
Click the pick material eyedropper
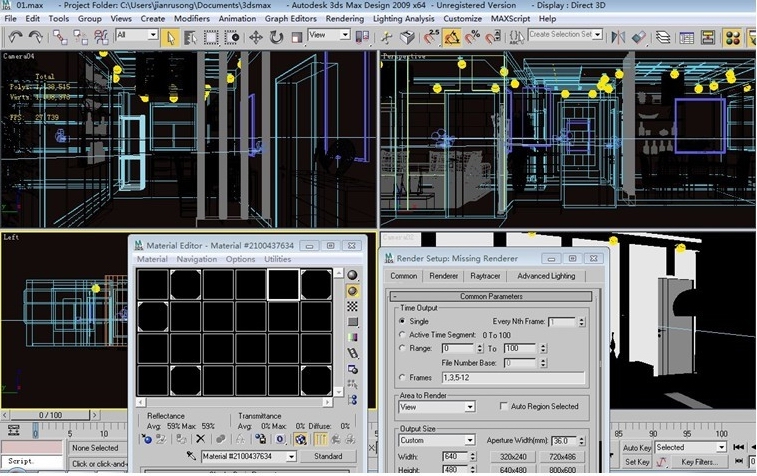(191, 456)
